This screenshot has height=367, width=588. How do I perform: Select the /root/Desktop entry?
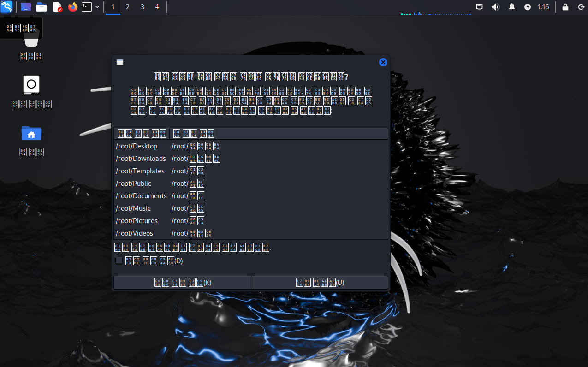137,146
